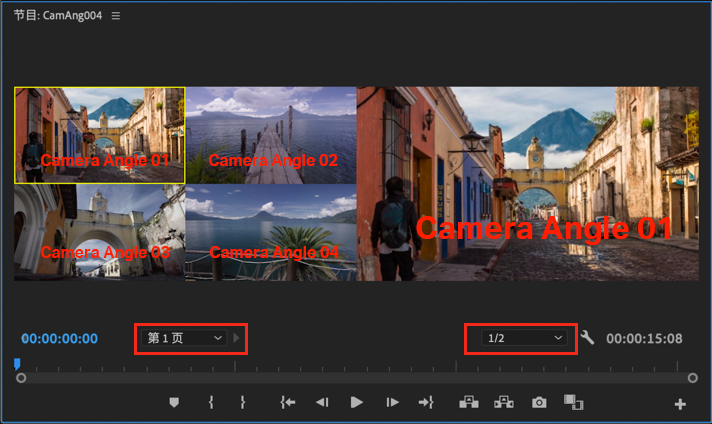Step forward one frame
The height and width of the screenshot is (424, 712).
point(392,402)
